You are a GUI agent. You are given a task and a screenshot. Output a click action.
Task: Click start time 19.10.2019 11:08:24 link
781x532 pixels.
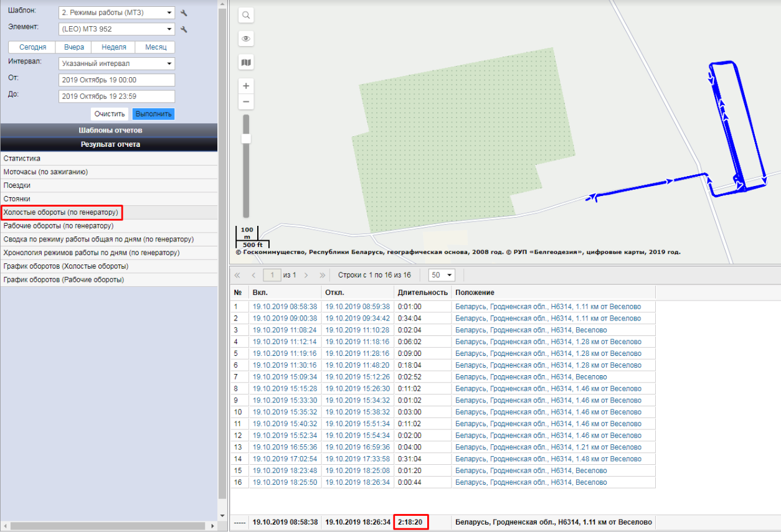(x=285, y=330)
